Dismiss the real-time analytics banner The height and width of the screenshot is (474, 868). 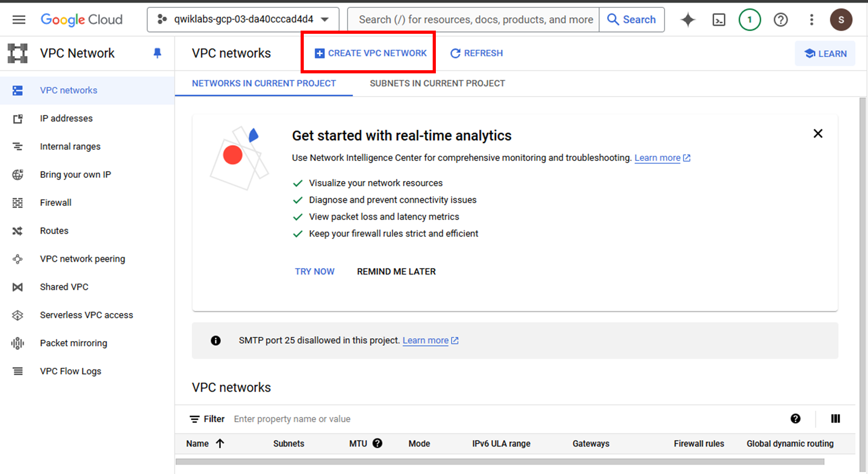point(818,134)
